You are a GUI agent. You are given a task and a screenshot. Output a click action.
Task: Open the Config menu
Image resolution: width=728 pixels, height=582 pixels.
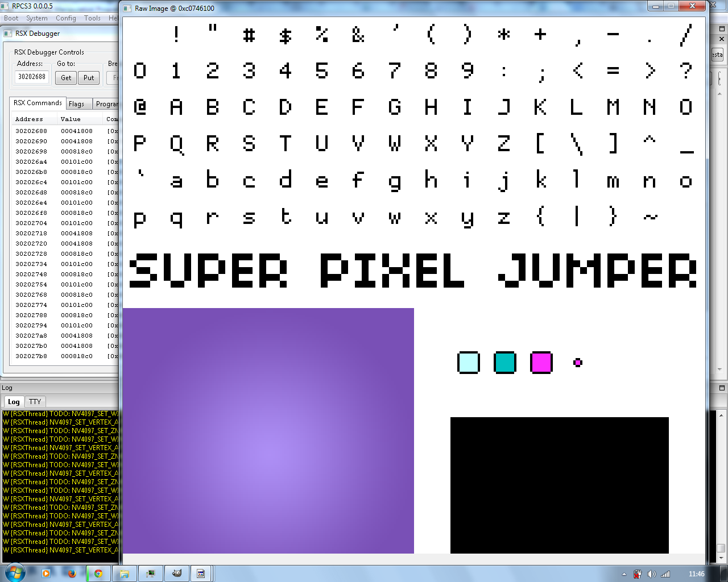point(65,18)
